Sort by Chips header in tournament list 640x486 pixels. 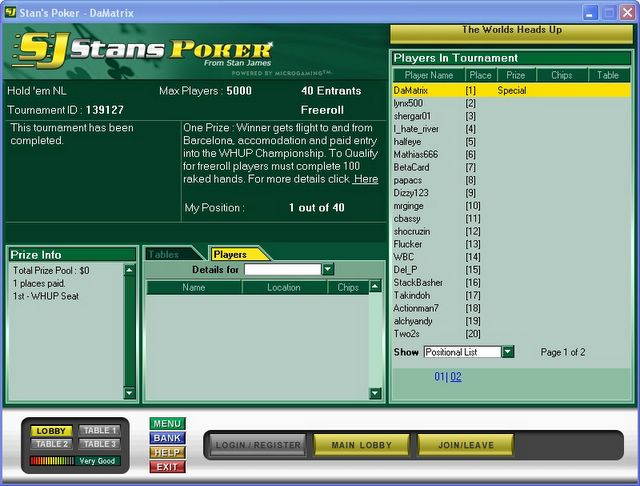click(561, 75)
